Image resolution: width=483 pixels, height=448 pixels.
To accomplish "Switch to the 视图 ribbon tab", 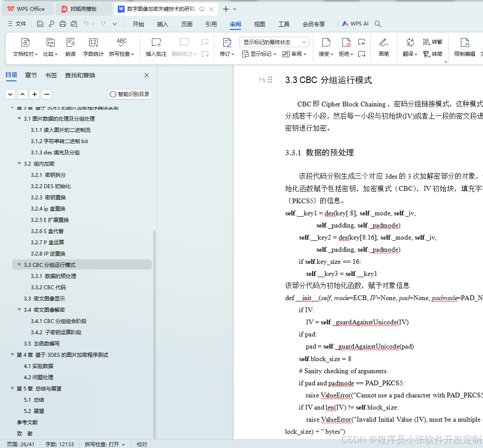I will 259,24.
